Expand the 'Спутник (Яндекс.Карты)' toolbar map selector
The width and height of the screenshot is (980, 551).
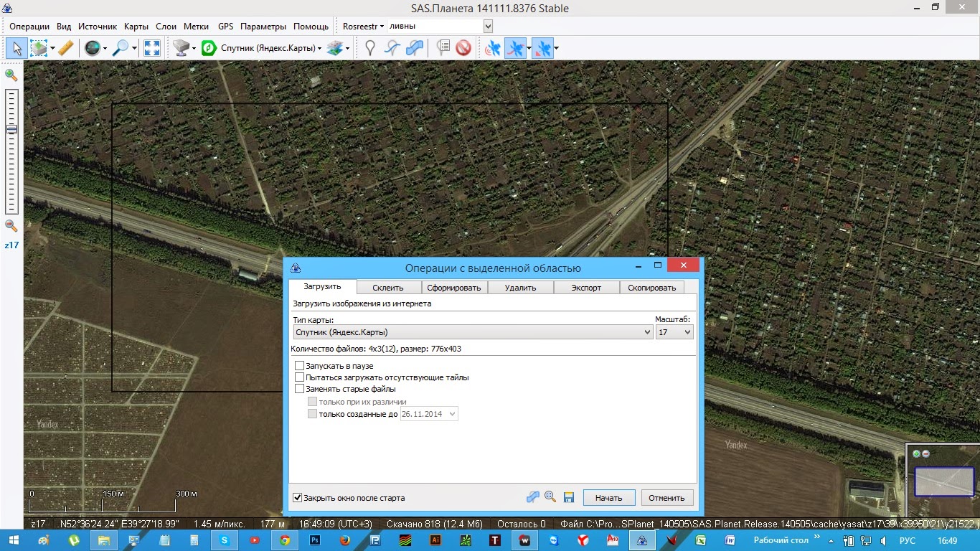pyautogui.click(x=319, y=48)
